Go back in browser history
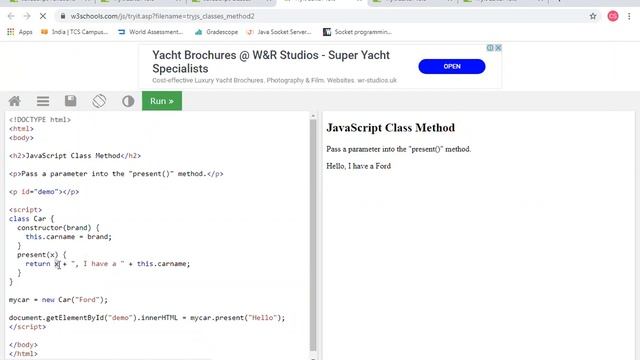Image resolution: width=640 pixels, height=360 pixels. [11, 16]
